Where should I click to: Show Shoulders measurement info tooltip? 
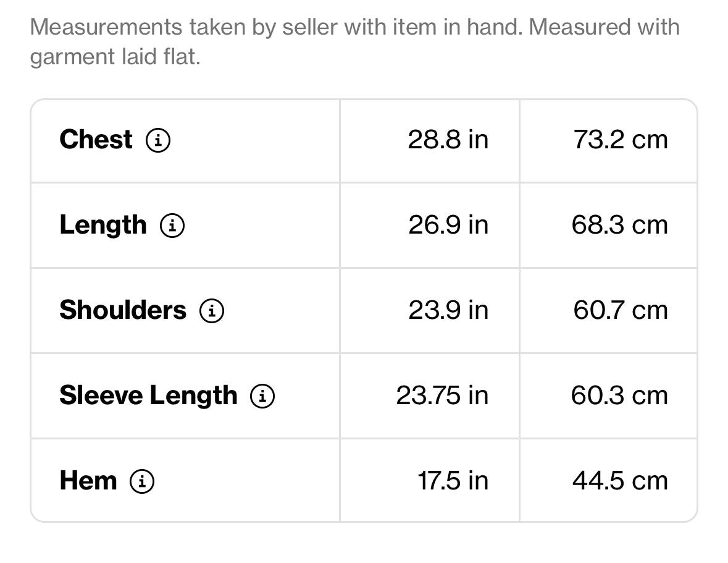pyautogui.click(x=212, y=310)
